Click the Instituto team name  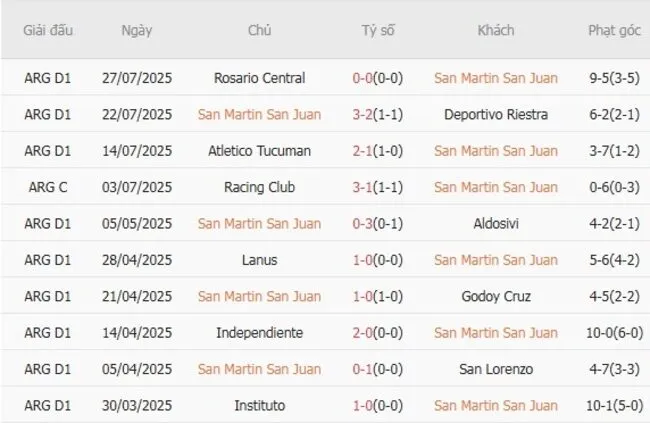(x=260, y=405)
